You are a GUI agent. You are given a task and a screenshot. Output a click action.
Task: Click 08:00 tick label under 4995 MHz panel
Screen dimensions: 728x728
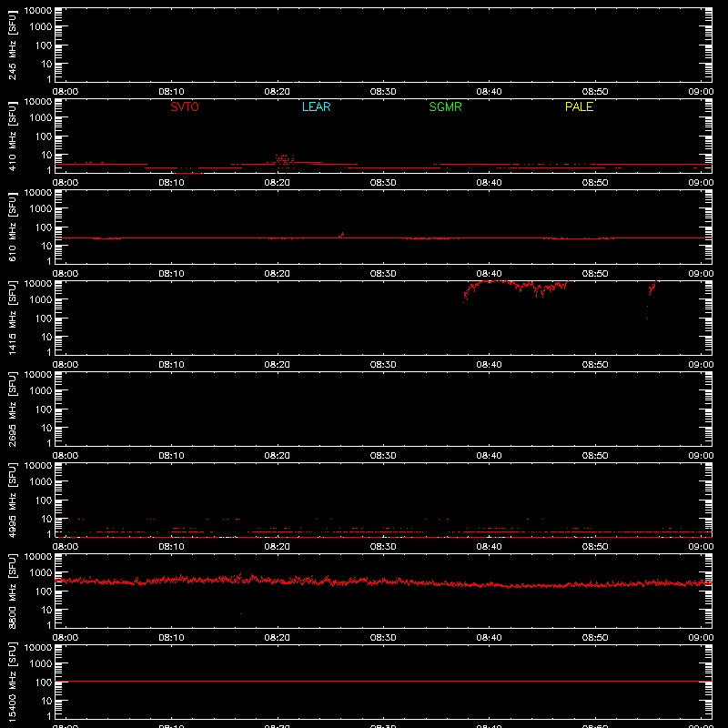tap(66, 547)
